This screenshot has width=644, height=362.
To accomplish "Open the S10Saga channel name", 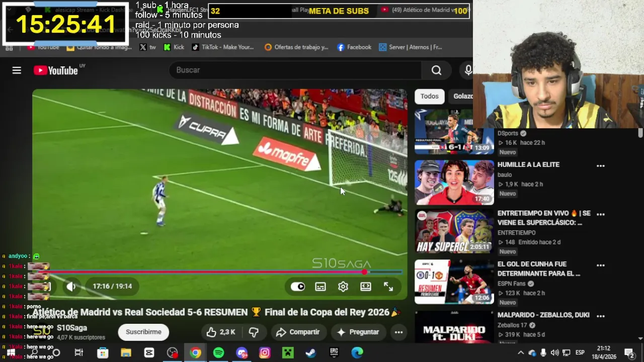I will point(72,328).
